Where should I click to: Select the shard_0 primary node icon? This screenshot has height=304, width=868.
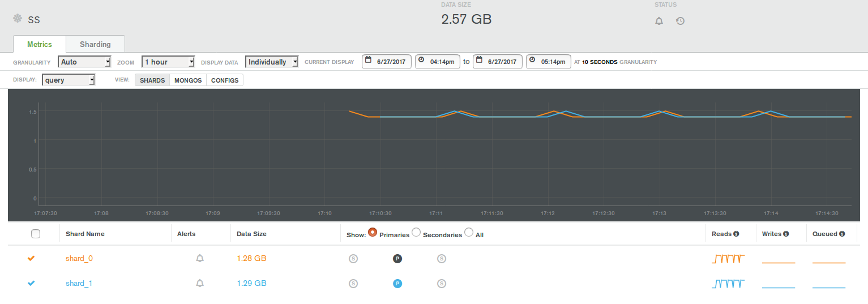tap(397, 259)
